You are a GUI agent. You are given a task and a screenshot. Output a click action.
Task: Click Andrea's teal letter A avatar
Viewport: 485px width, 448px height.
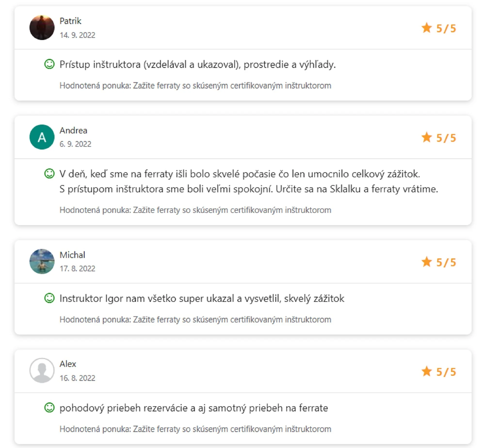click(x=42, y=137)
